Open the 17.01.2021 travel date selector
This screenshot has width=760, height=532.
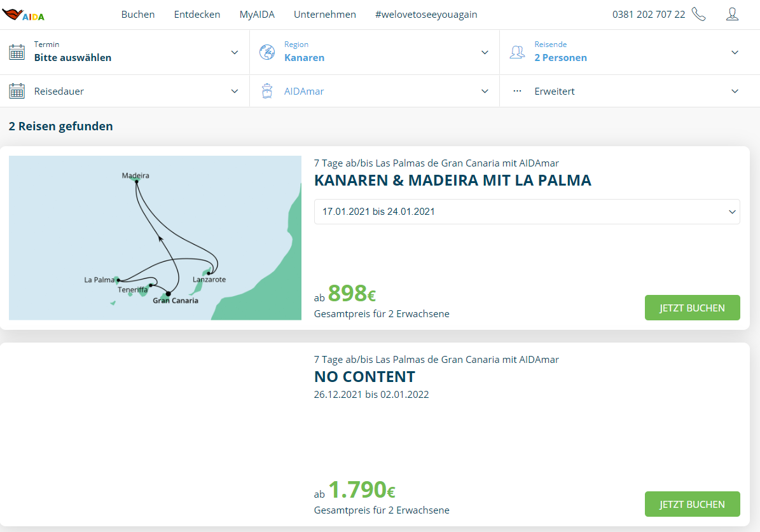tap(527, 212)
